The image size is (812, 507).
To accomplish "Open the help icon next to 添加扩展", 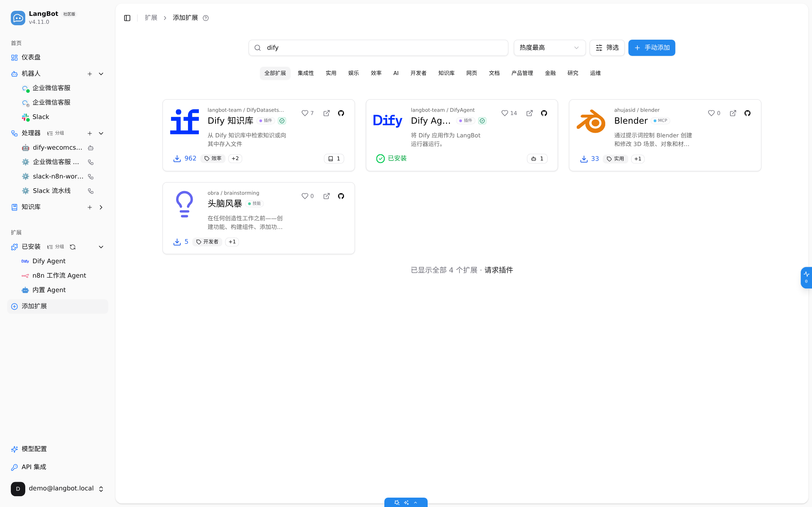I will point(206,18).
